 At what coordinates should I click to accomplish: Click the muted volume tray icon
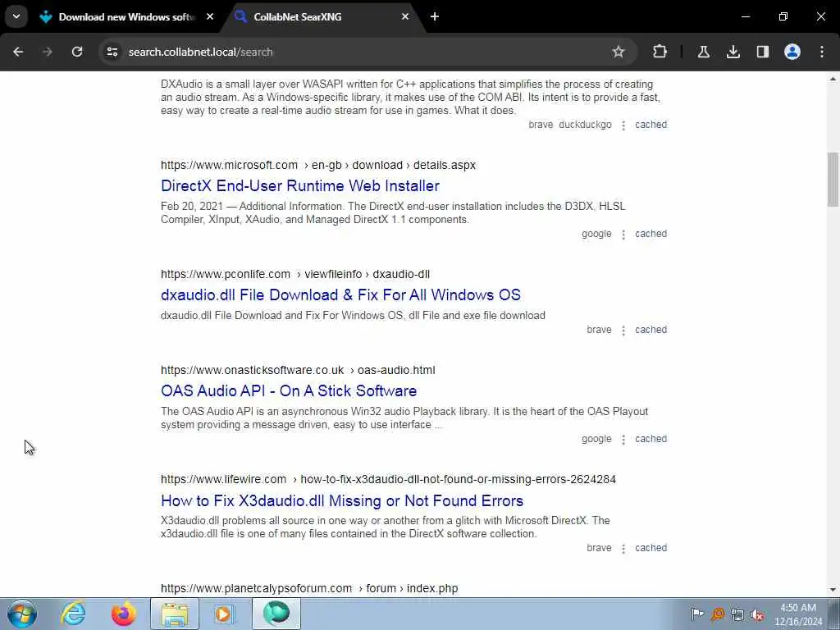pos(757,614)
